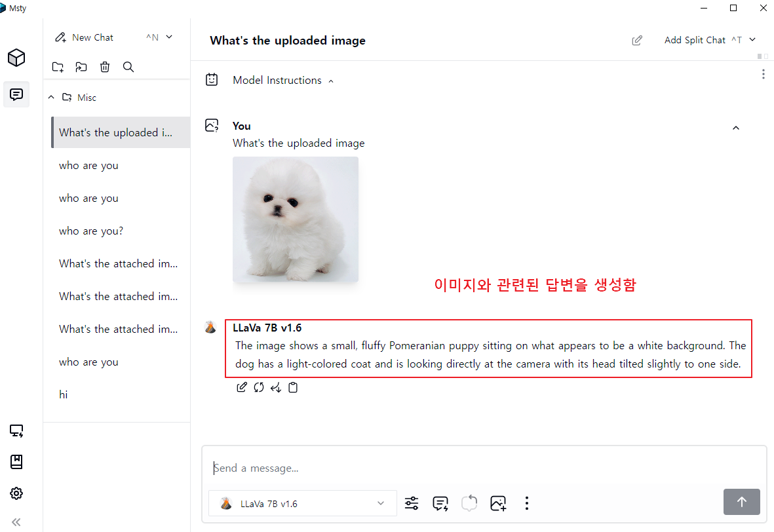Click the Model Instructions emoji icon
The image size is (774, 532).
coord(212,79)
